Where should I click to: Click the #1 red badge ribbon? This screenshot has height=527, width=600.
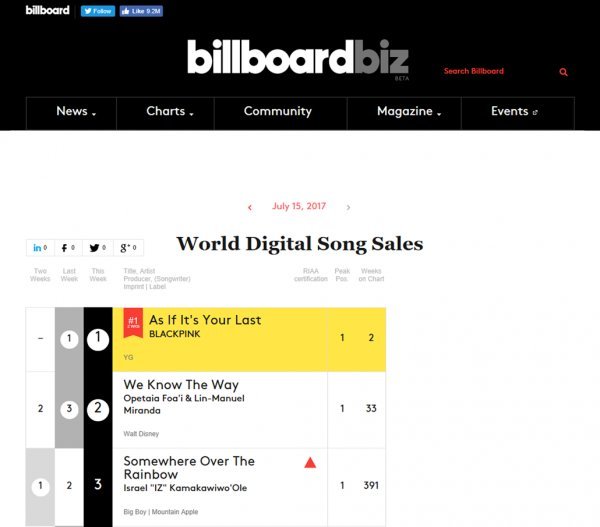(x=133, y=322)
